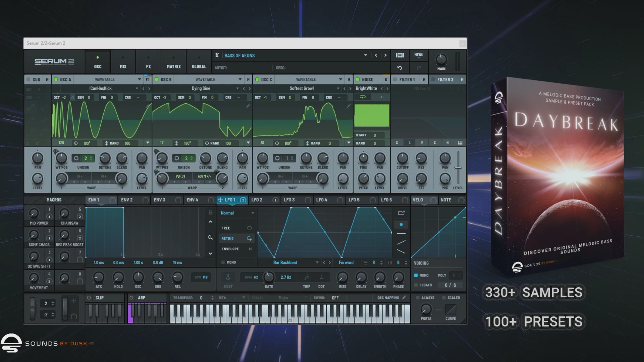Enable the LEGATO voicing checkbox
This screenshot has height=362, width=644.
(416, 285)
